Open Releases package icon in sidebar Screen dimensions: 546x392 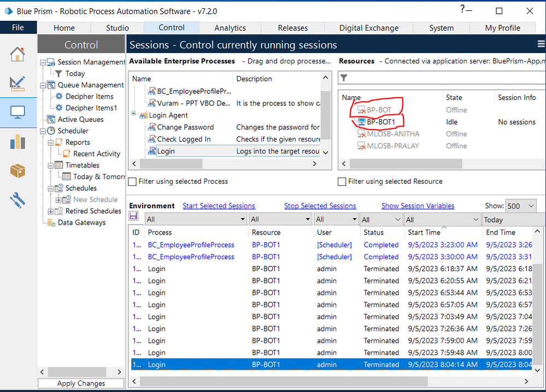(17, 171)
